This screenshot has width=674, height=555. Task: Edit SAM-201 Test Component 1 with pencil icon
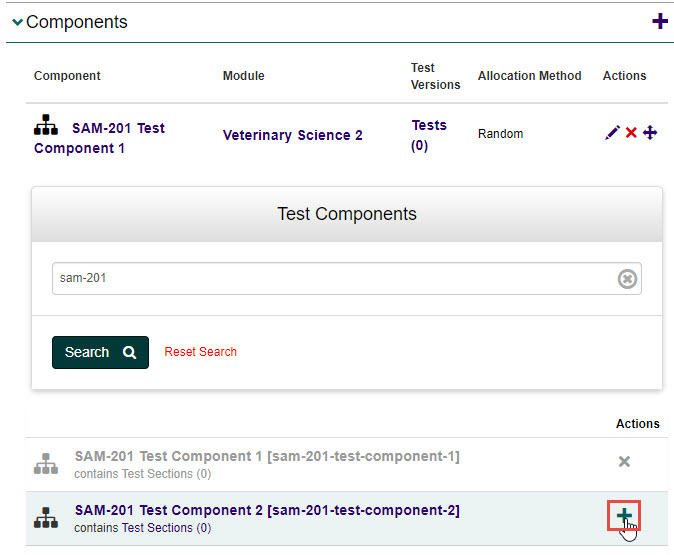(612, 133)
